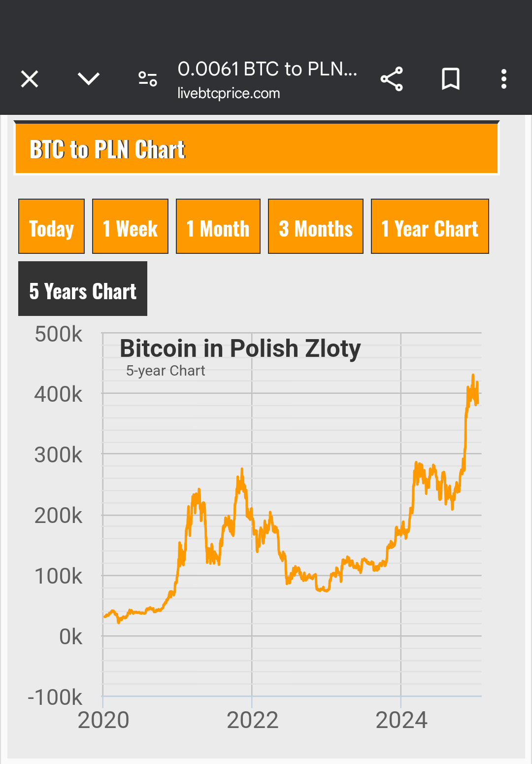
Task: Tap the 400k y-axis label
Action: (58, 394)
